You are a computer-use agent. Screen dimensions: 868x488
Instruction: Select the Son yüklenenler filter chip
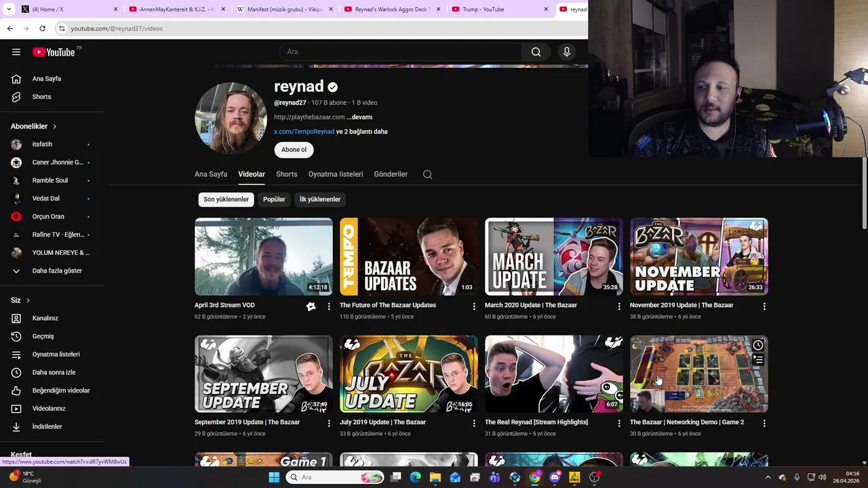coord(226,199)
